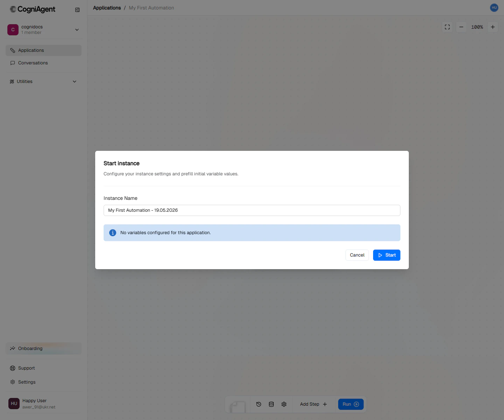Click the Utilities tools icon
Image resolution: width=504 pixels, height=420 pixels.
click(x=12, y=82)
